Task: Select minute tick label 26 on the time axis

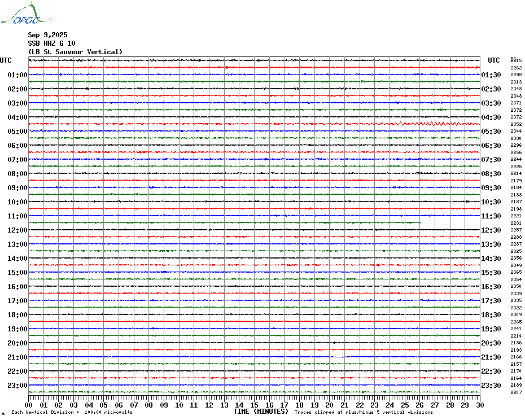Action: tap(420, 405)
